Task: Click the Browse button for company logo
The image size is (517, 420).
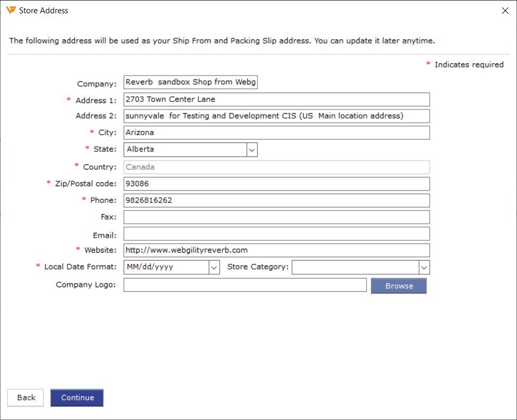Action: (398, 286)
